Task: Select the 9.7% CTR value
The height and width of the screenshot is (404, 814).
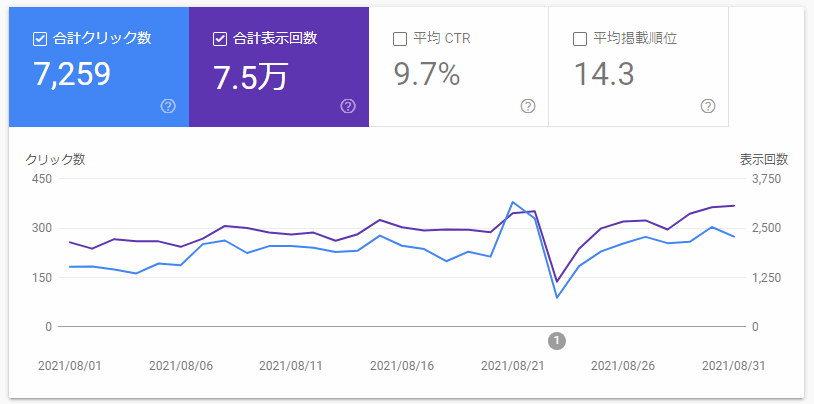Action: pyautogui.click(x=427, y=74)
